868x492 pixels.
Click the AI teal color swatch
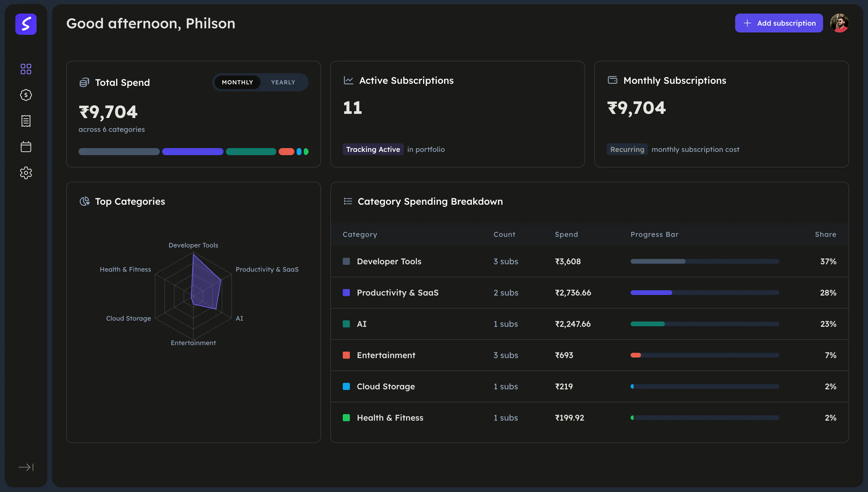tap(346, 324)
